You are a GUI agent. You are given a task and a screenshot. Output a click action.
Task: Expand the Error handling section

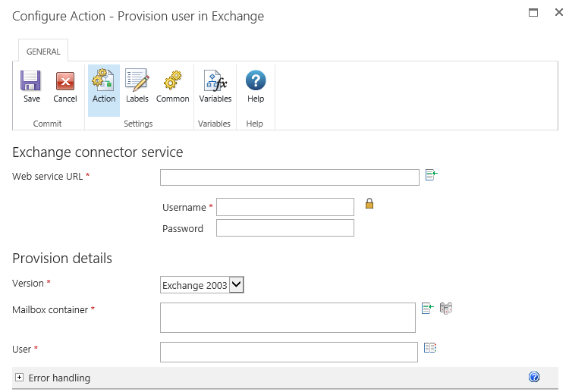[x=20, y=378]
